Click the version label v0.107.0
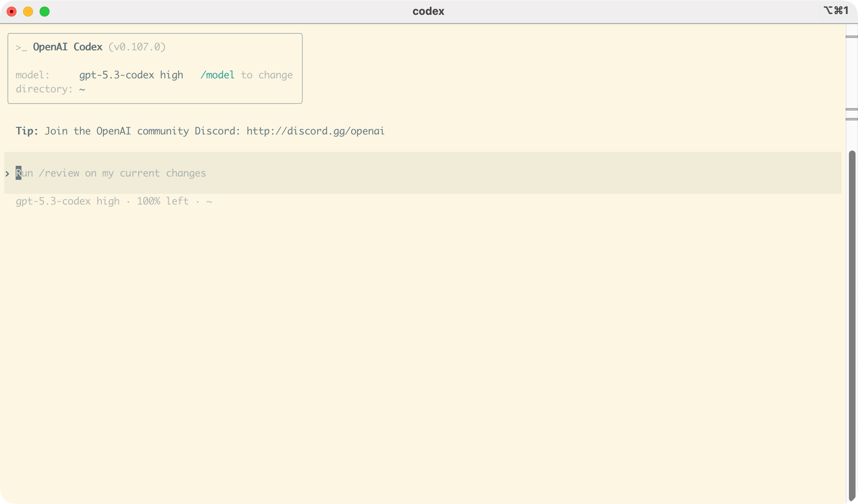Image resolution: width=858 pixels, height=504 pixels. [137, 47]
